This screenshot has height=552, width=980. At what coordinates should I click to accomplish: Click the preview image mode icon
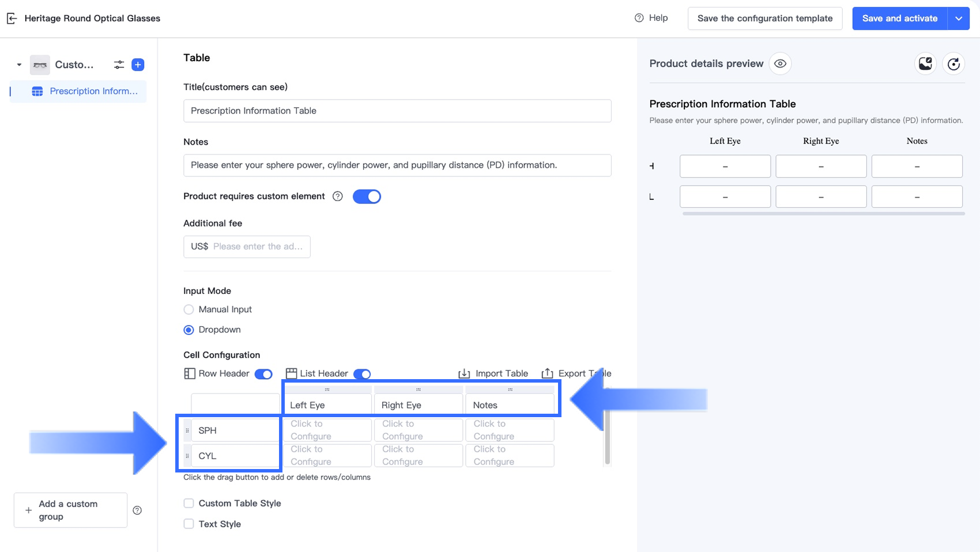[925, 63]
